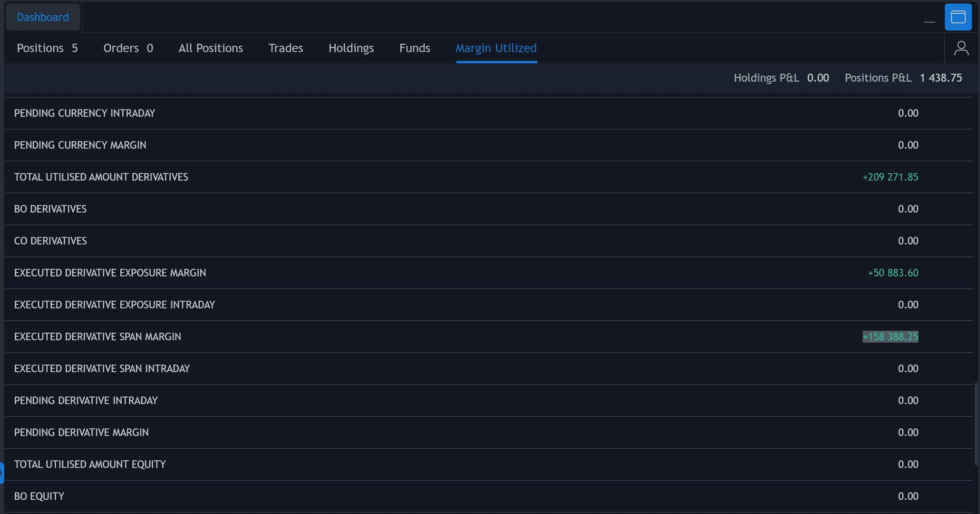Viewport: 980px width, 514px height.
Task: Click the blue maximize panel icon
Action: pyautogui.click(x=958, y=17)
